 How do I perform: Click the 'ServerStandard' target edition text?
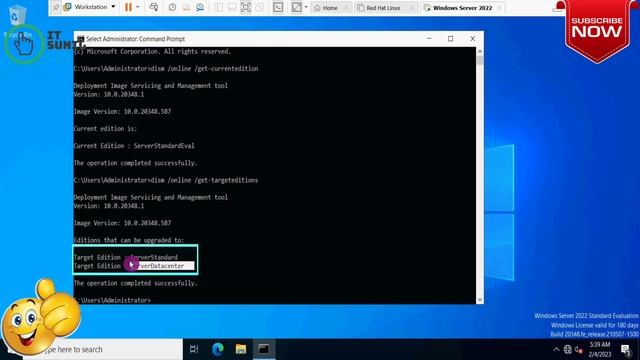point(154,257)
